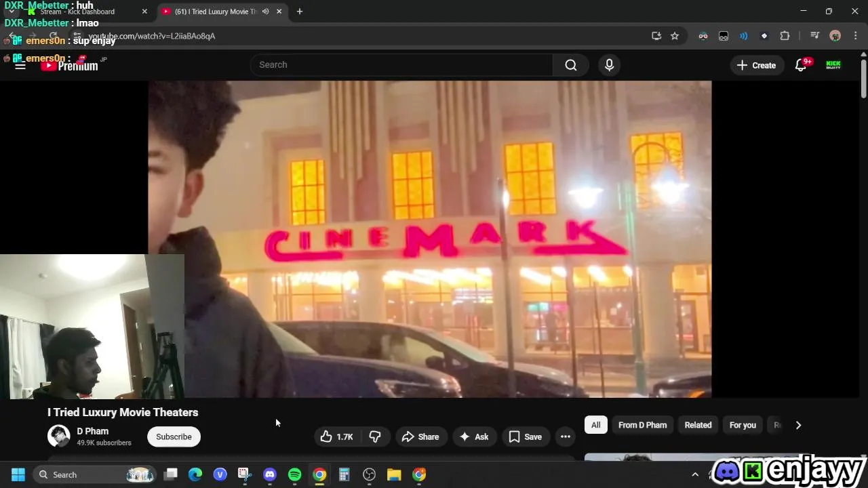
Task: Open notifications bell with 9+ badge
Action: click(801, 65)
